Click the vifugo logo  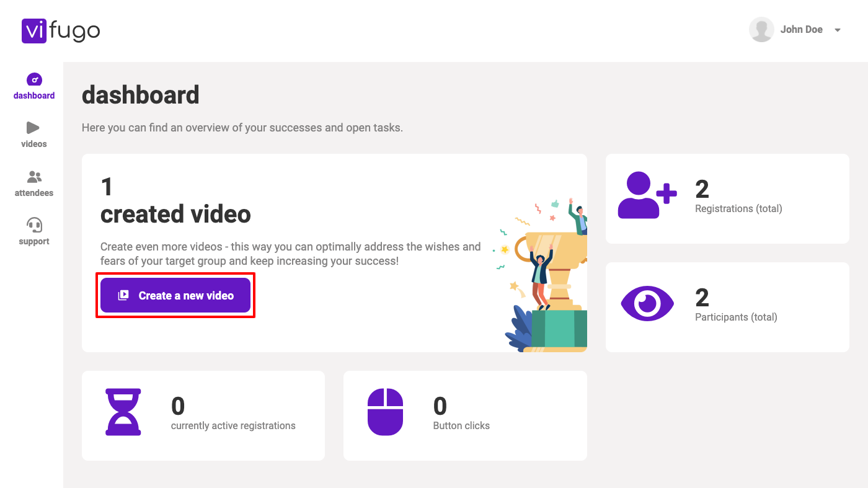coord(61,30)
